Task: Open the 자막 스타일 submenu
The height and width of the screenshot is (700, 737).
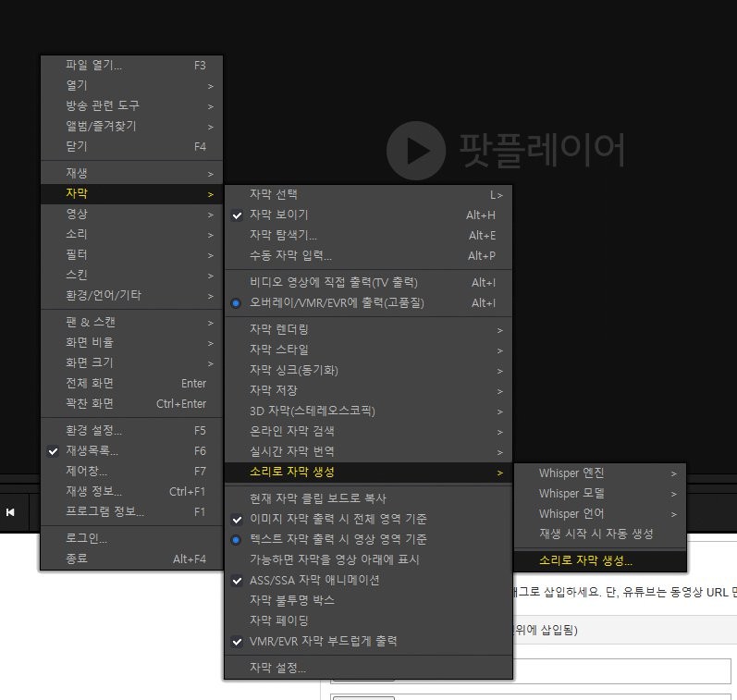Action: (368, 350)
